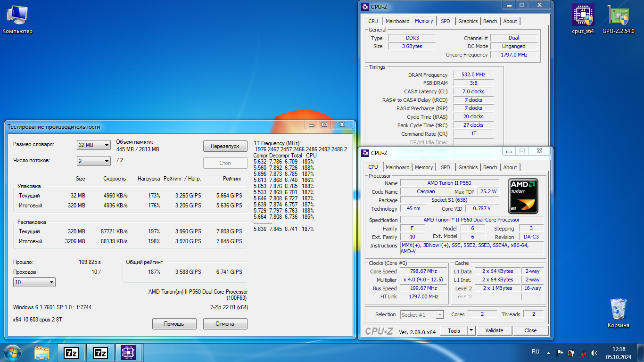Click the CAS# Latency value 7.0 clocks

tap(473, 91)
